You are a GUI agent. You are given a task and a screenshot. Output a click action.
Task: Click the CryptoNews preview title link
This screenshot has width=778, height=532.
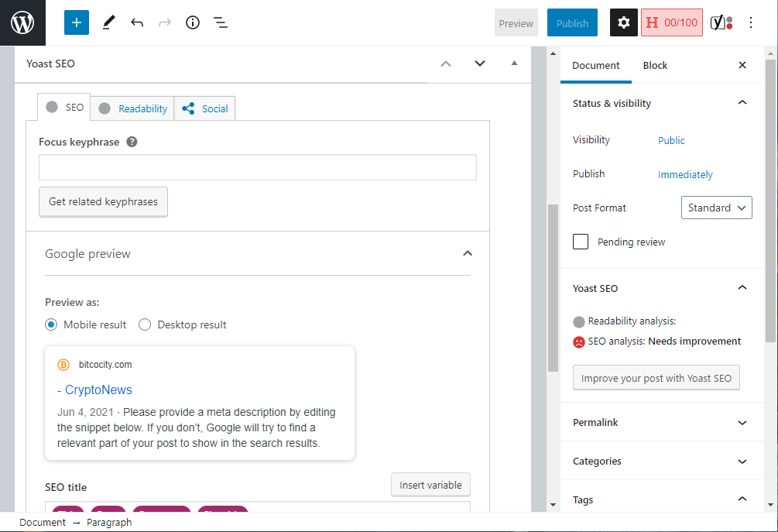(x=94, y=390)
